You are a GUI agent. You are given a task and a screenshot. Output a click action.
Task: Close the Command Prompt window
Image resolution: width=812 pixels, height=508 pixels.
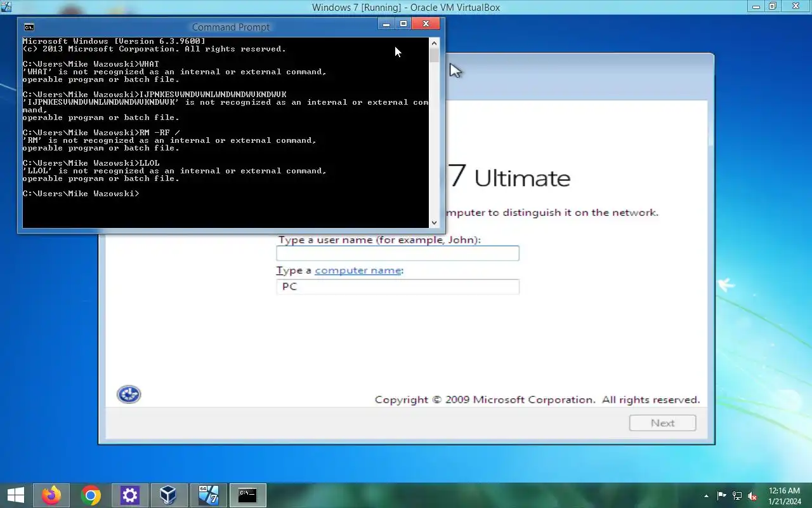[426, 24]
